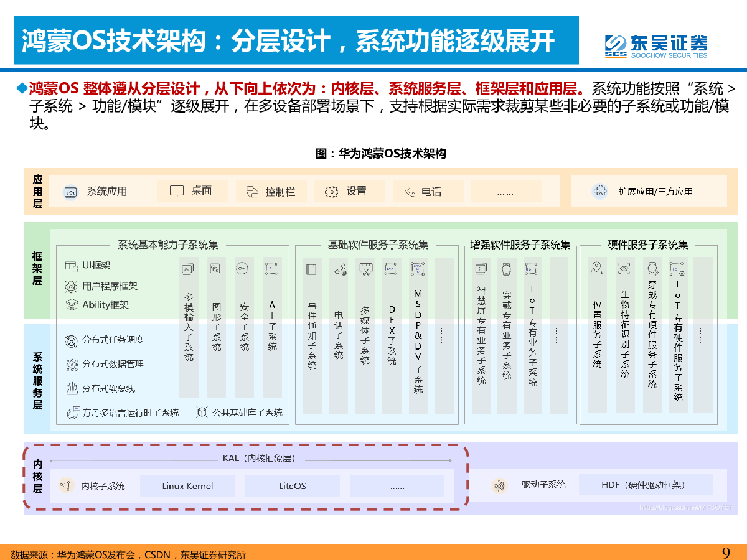Screen dimensions: 747x560
Task: Click the icon above IoT专有业务子系统
Action: [532, 269]
